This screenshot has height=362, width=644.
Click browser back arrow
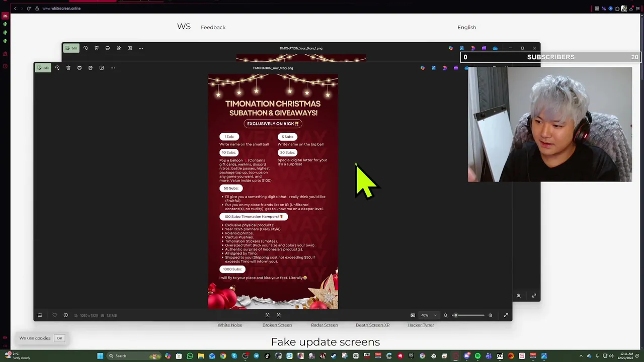click(15, 9)
